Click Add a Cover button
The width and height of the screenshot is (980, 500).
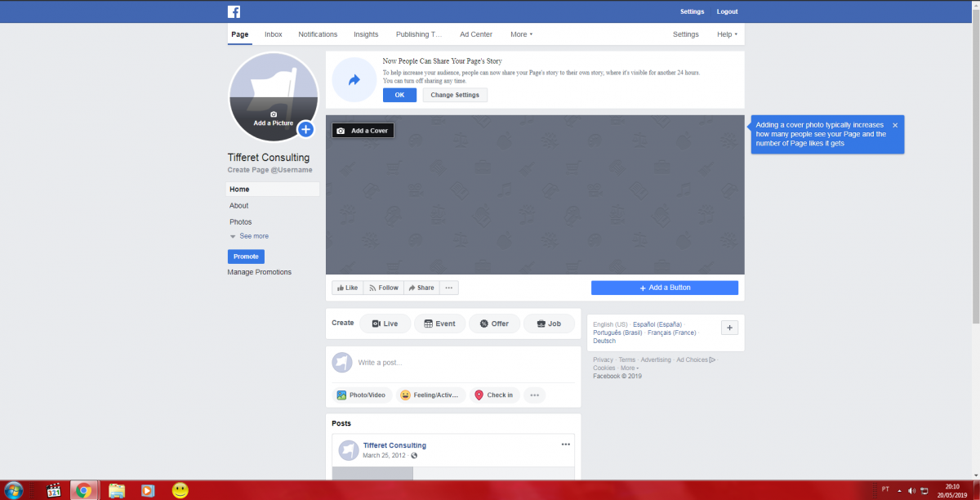coord(363,131)
